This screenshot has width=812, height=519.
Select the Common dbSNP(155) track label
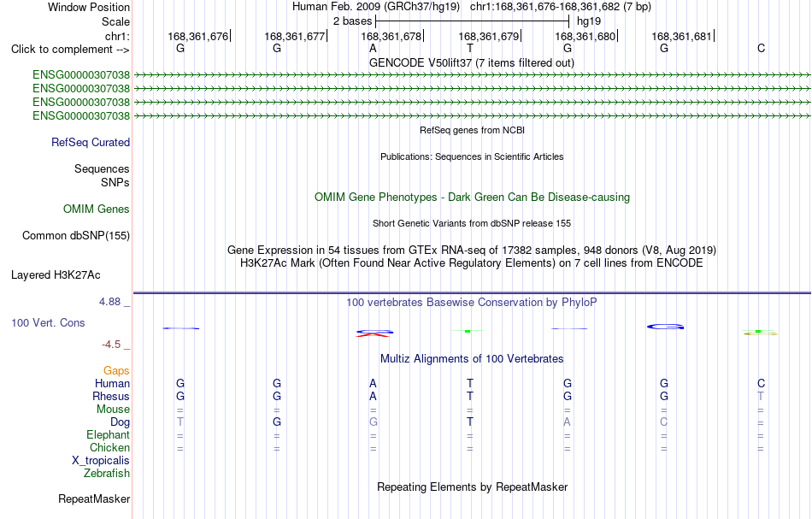tap(76, 236)
